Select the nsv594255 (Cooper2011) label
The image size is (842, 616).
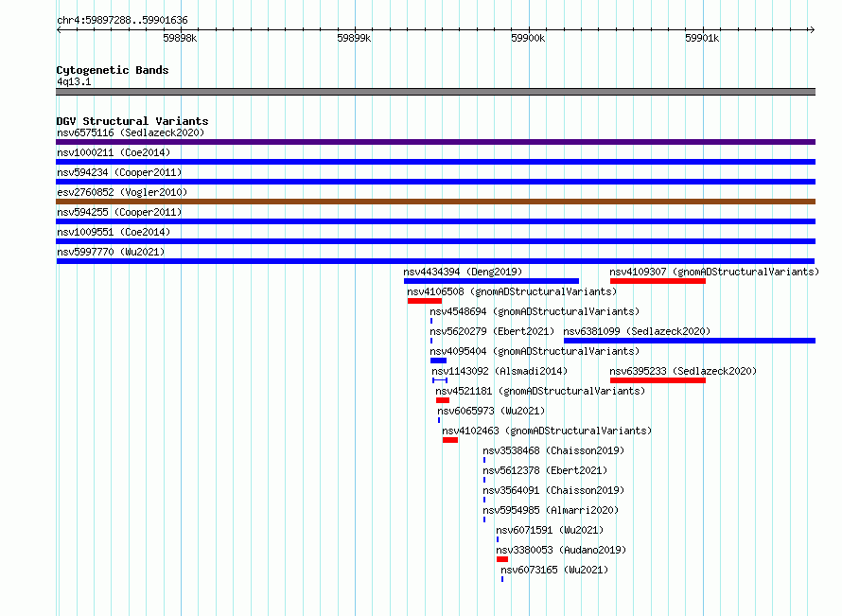(x=119, y=212)
